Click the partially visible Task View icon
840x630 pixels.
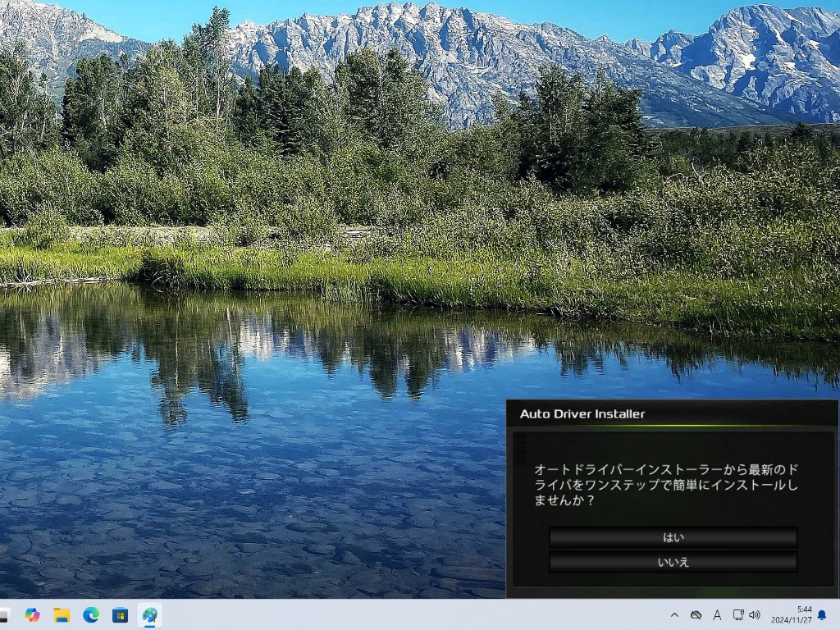click(4, 614)
